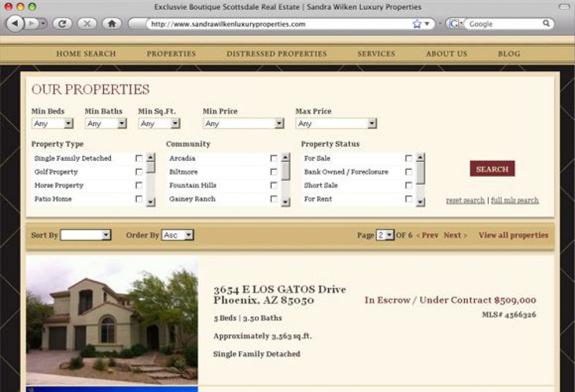Check Single Family Detached property type

point(139,158)
